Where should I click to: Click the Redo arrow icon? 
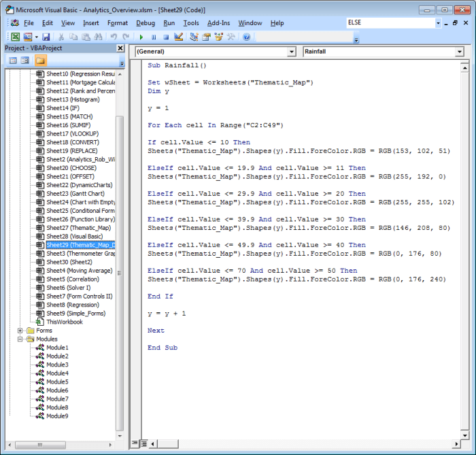point(126,37)
